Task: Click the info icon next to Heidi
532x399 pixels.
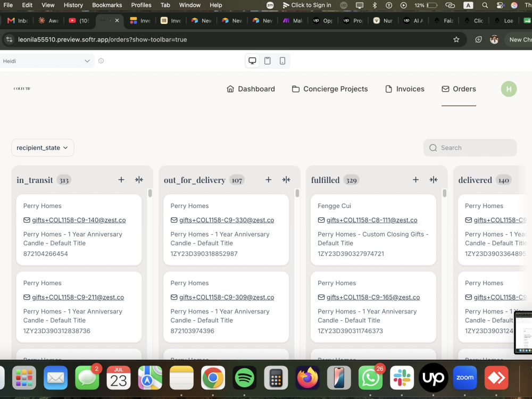Action: (101, 61)
